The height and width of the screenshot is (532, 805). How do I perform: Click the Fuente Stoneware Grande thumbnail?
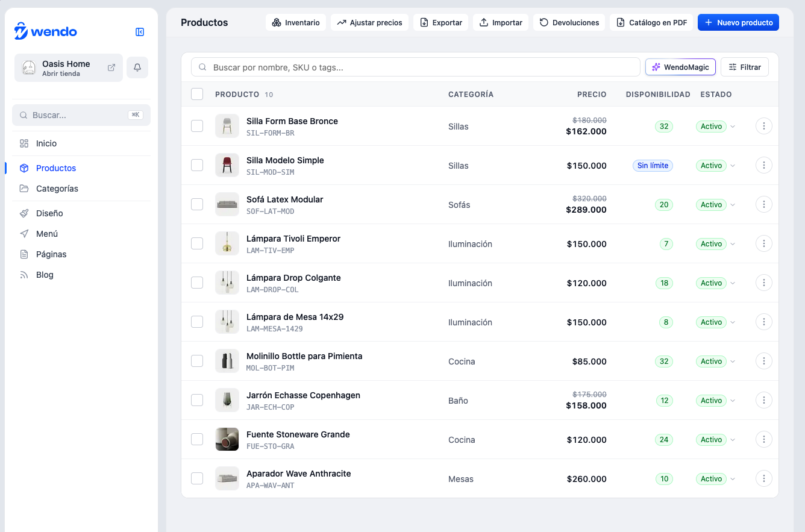click(227, 439)
